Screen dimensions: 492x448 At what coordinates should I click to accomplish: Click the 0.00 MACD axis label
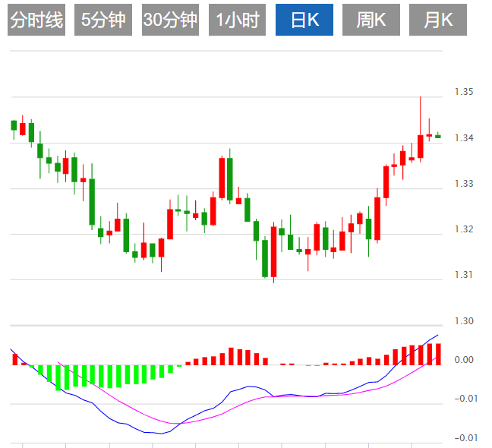click(464, 360)
